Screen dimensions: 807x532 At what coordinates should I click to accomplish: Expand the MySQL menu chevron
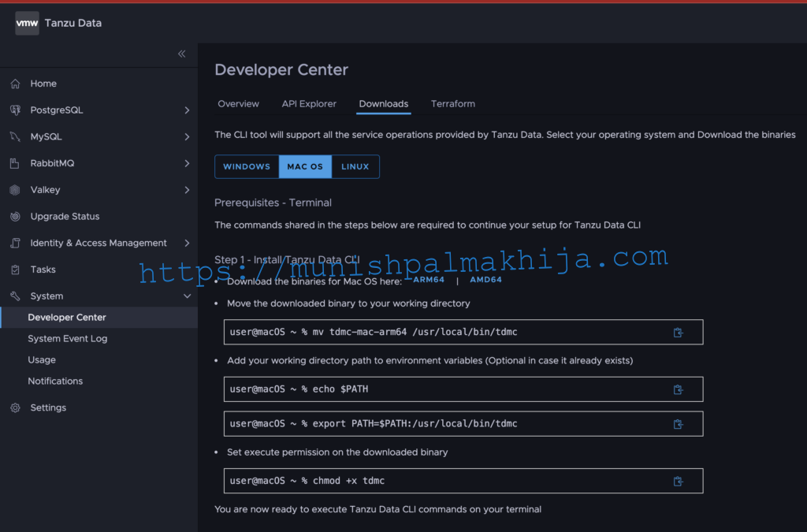[x=187, y=137]
